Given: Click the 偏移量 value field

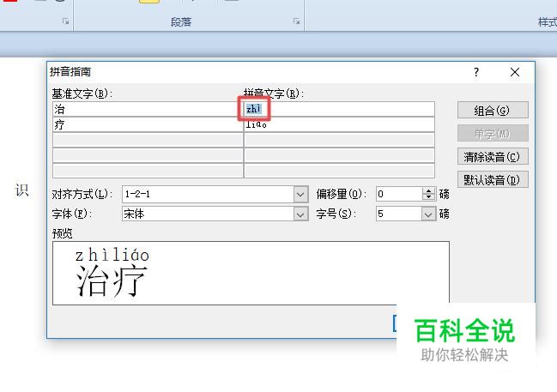Looking at the screenshot, I should 399,194.
